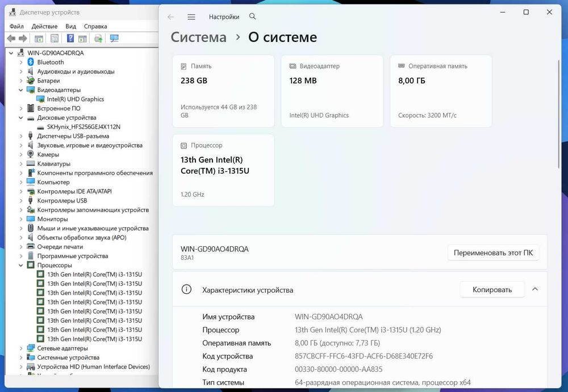This screenshot has height=392, width=568.
Task: Toggle the action pane toolbar icon
Action: [x=82, y=39]
